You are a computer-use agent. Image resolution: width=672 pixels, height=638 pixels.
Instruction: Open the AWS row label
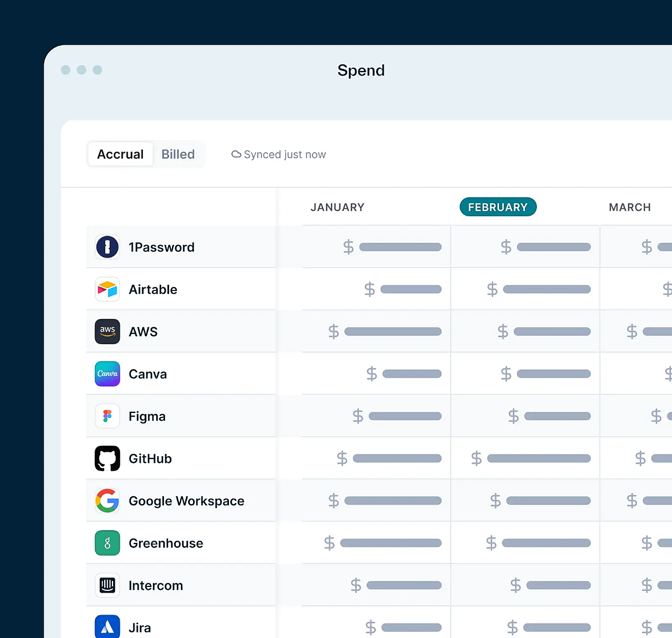[143, 332]
